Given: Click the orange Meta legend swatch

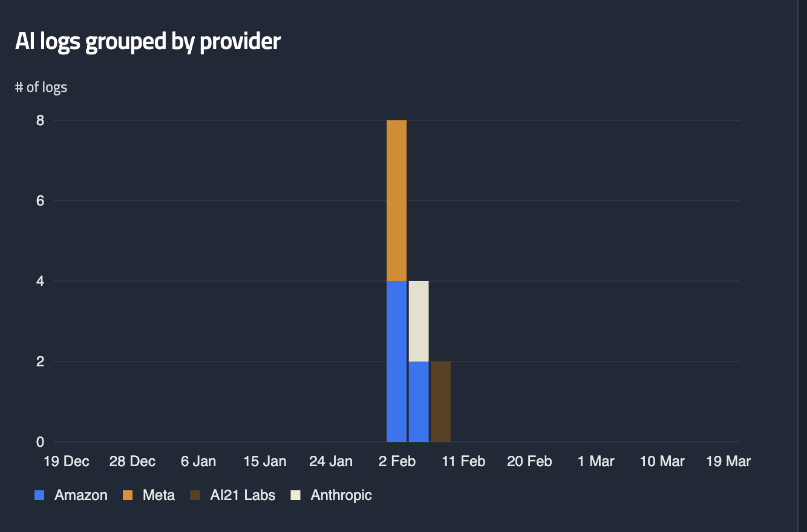Looking at the screenshot, I should [x=128, y=495].
